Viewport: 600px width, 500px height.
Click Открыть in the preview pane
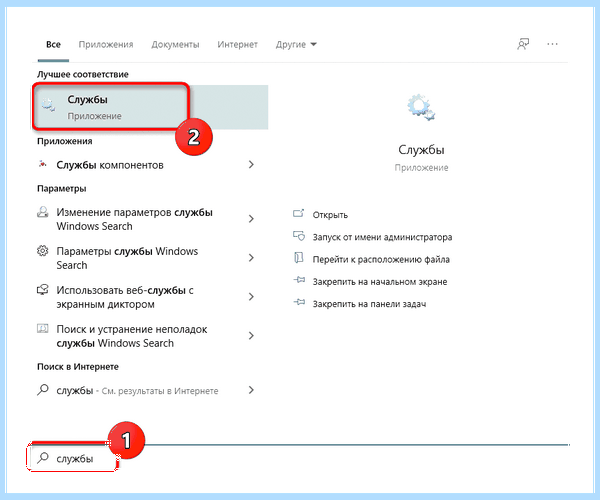click(330, 215)
